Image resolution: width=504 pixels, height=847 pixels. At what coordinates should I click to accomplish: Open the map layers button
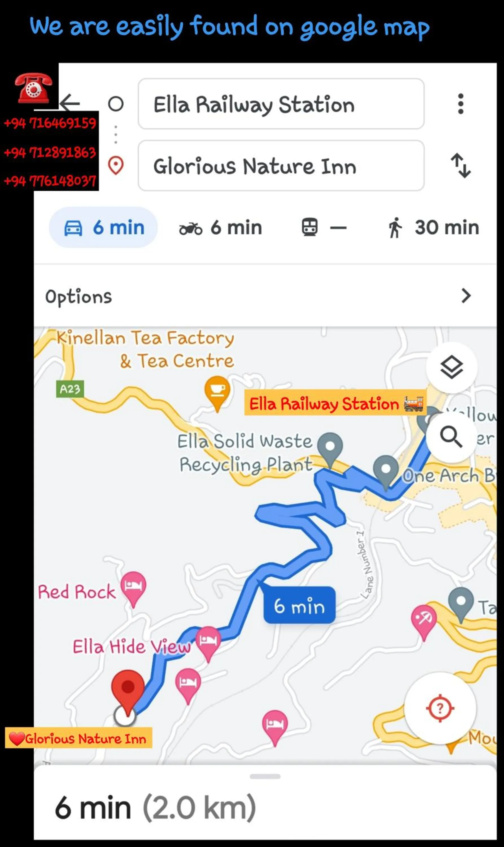point(451,368)
